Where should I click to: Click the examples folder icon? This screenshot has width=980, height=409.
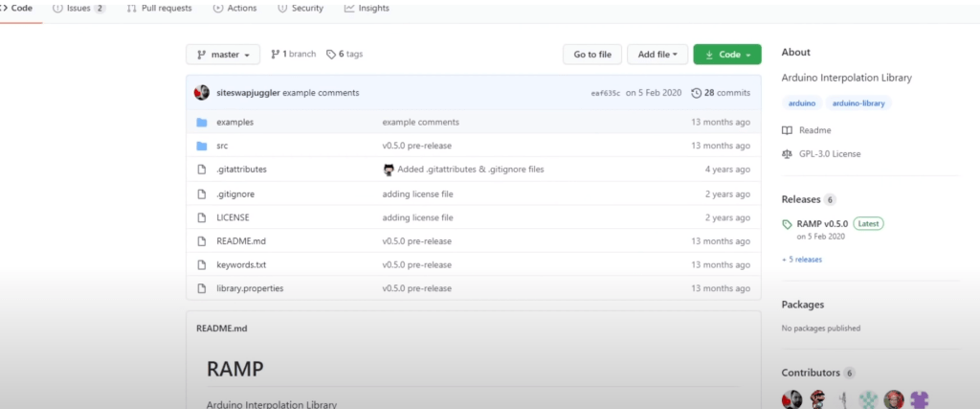point(202,123)
